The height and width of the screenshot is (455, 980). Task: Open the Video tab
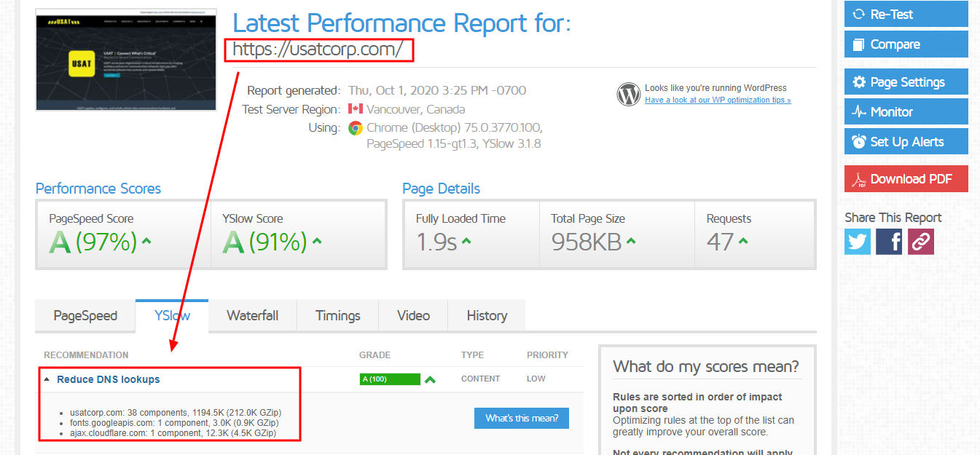(413, 315)
